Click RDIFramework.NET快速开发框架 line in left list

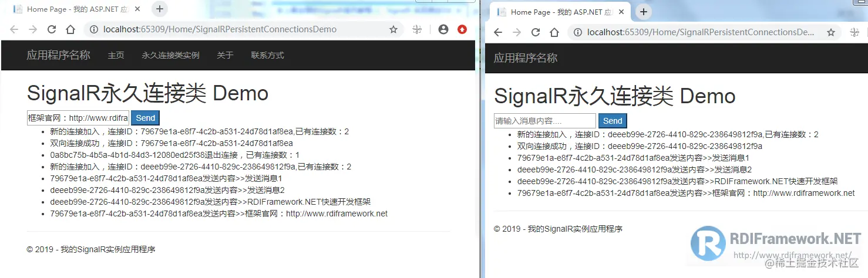(x=210, y=202)
